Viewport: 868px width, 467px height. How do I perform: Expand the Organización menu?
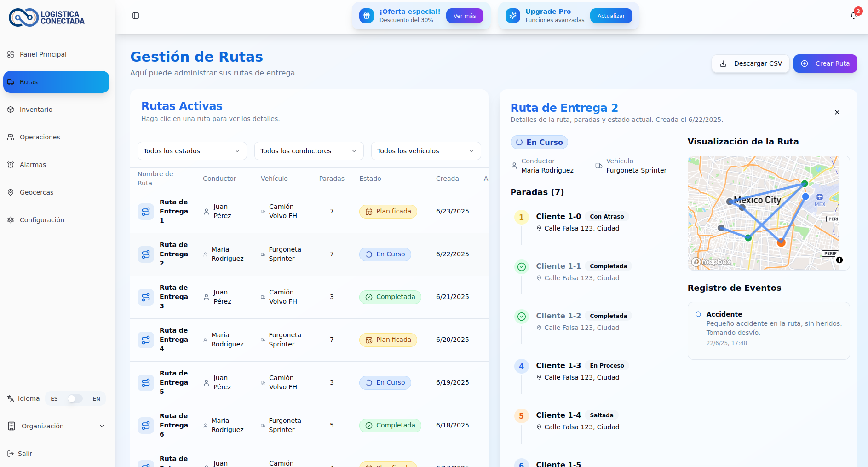click(x=56, y=426)
